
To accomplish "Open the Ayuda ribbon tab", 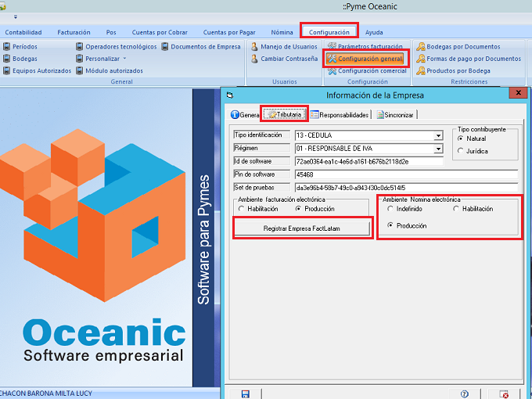I will point(374,32).
